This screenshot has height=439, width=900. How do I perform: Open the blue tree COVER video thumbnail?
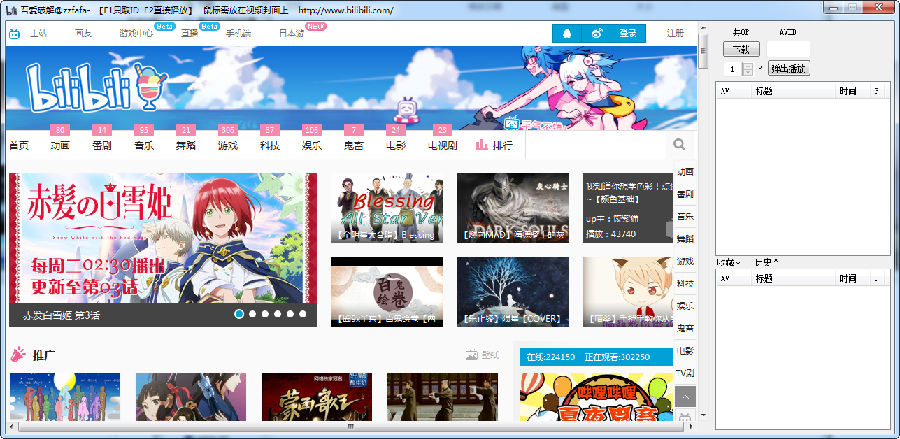513,292
